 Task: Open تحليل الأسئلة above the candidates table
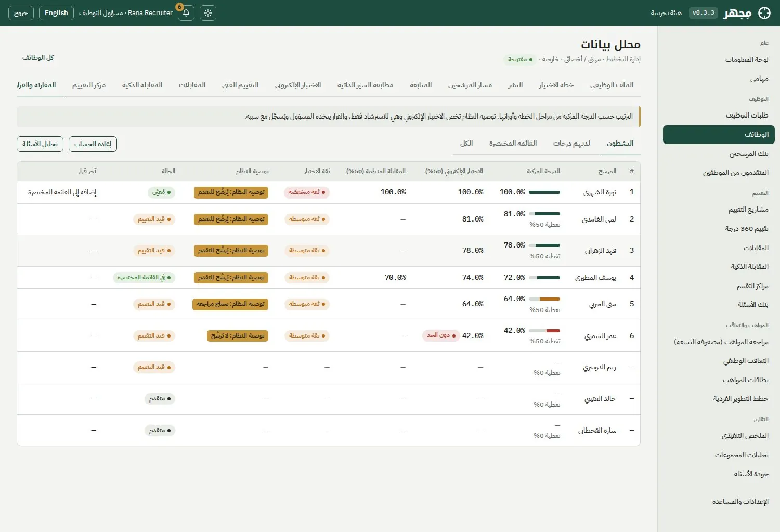pos(40,144)
